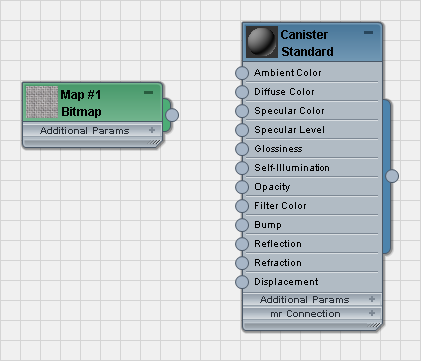Screen dimensions: 421x361
Task: Expand Additional Params on Canister node
Action: (372, 299)
